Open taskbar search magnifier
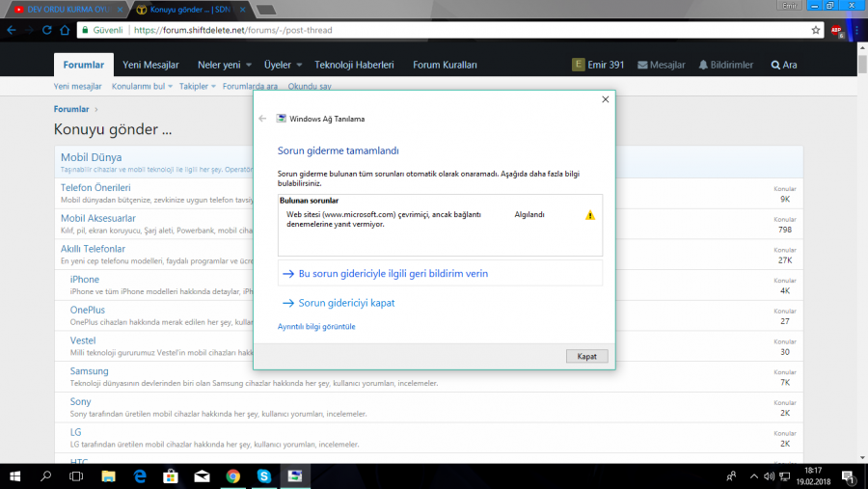The height and width of the screenshot is (489, 868). (46, 476)
